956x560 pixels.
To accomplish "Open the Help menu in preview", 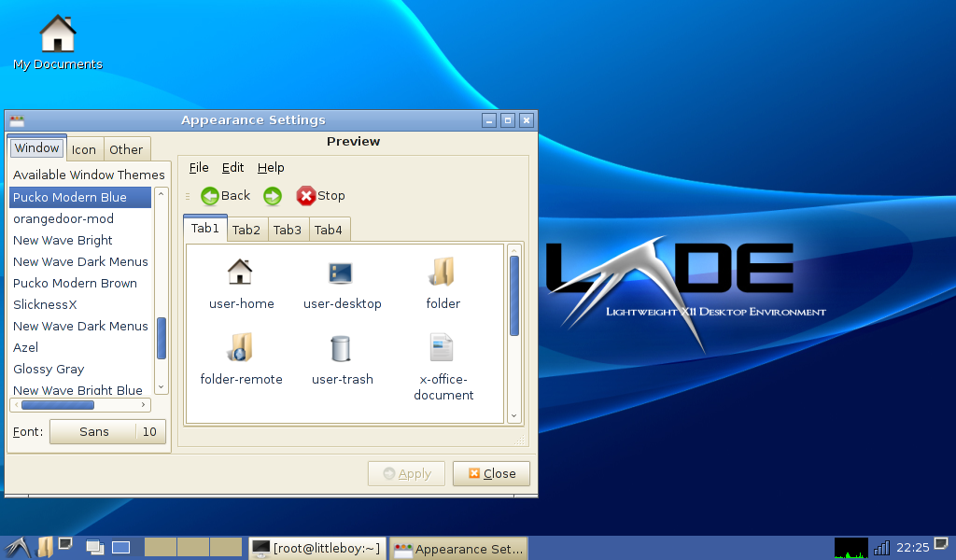I will coord(271,168).
